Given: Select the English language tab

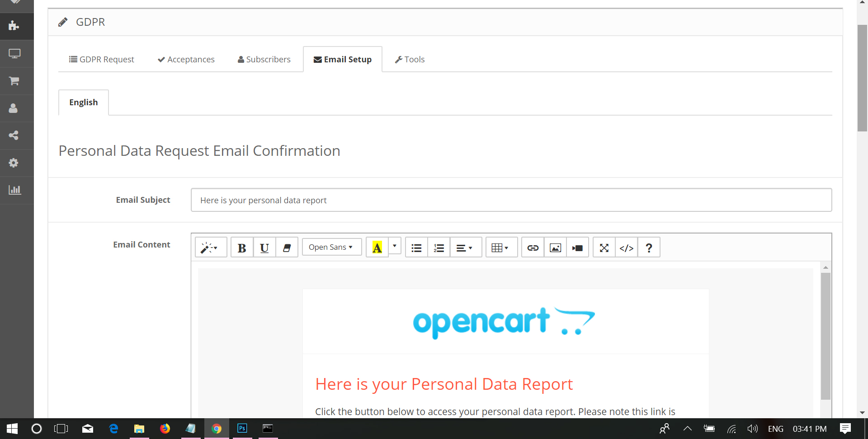Looking at the screenshot, I should click(84, 103).
